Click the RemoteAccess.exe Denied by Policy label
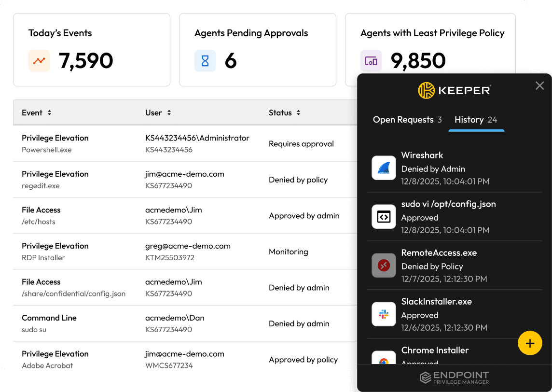Image resolution: width=552 pixels, height=392 pixels. (x=432, y=266)
